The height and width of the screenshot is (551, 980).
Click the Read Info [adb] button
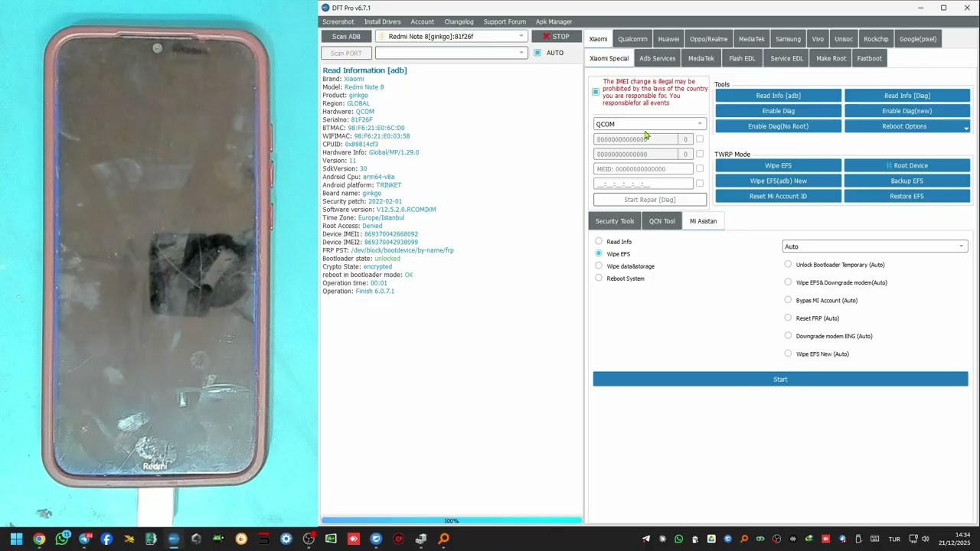(x=778, y=96)
